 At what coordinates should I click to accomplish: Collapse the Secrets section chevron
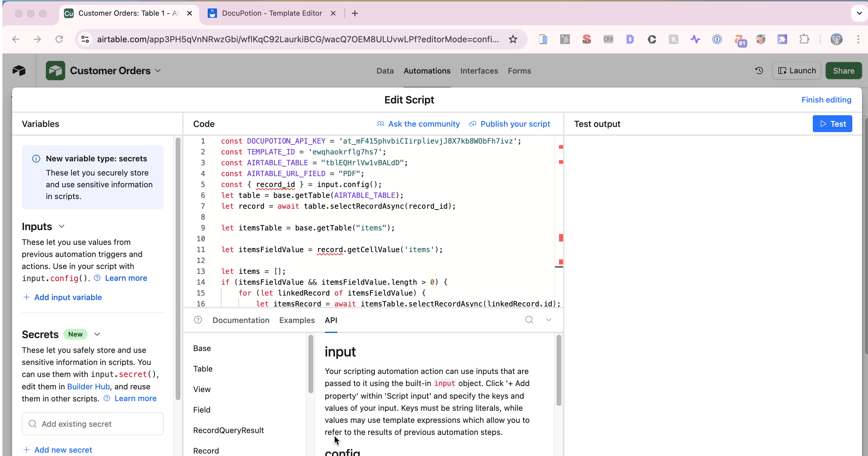97,334
